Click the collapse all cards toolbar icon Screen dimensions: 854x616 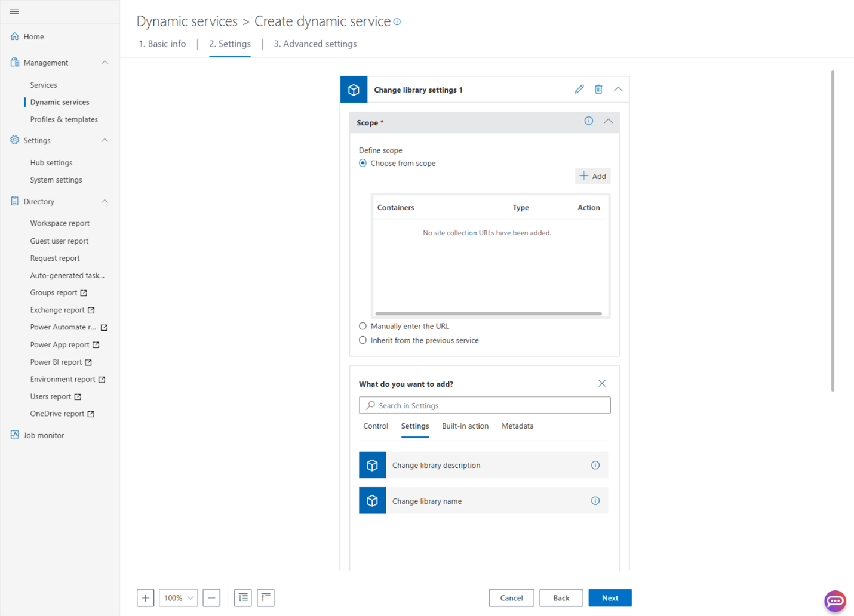click(x=266, y=597)
